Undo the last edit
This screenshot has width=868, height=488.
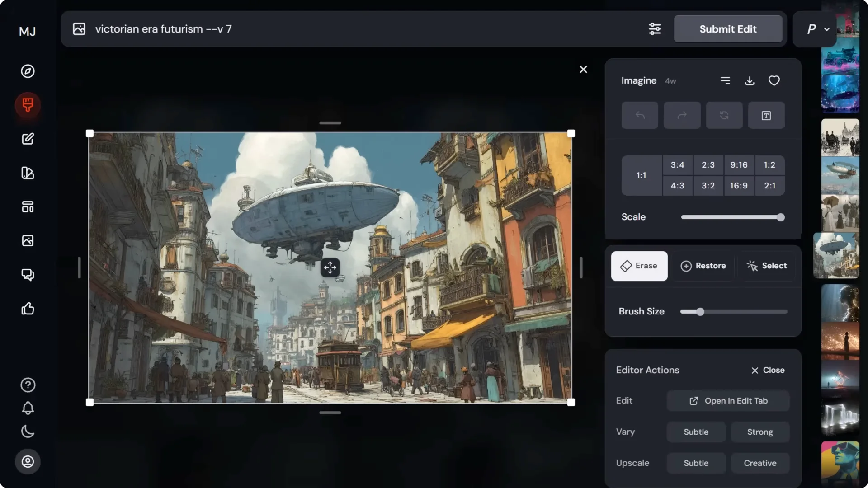pyautogui.click(x=640, y=115)
